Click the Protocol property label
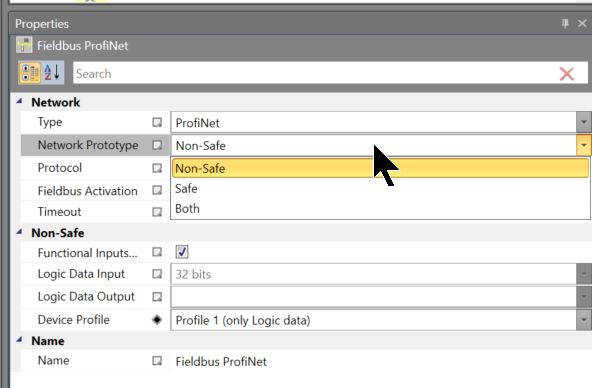Viewport: 592px width, 388px height. [x=60, y=168]
